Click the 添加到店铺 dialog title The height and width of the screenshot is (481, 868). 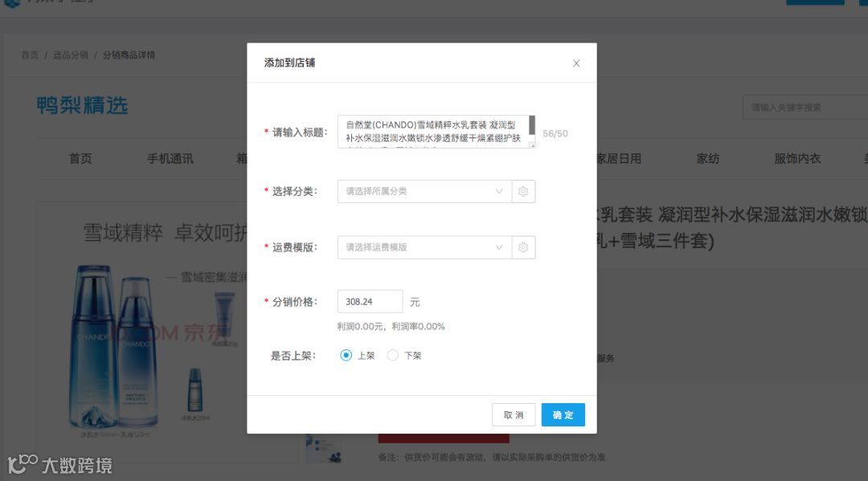tap(289, 63)
